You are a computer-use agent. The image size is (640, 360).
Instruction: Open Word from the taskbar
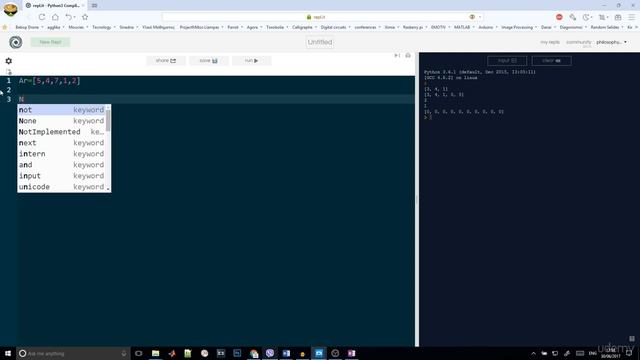286,353
